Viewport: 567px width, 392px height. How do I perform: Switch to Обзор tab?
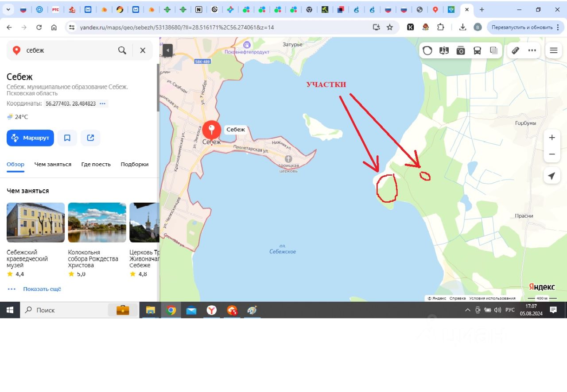click(16, 164)
